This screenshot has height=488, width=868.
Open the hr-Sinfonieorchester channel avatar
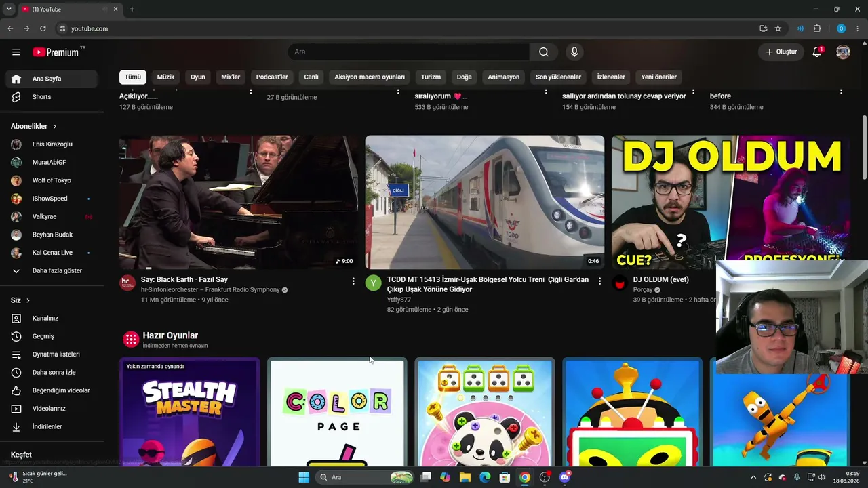[127, 283]
